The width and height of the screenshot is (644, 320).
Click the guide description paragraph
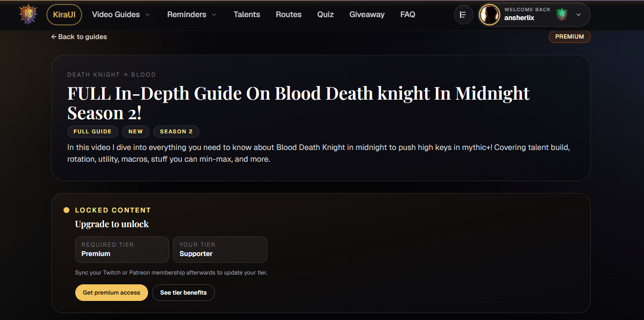pyautogui.click(x=319, y=153)
